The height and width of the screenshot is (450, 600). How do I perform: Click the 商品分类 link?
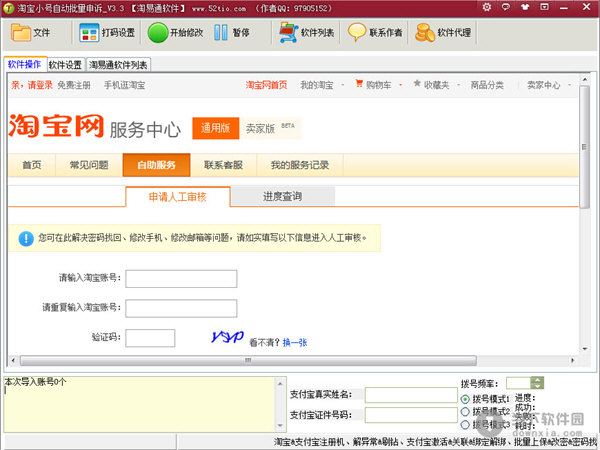tap(487, 85)
